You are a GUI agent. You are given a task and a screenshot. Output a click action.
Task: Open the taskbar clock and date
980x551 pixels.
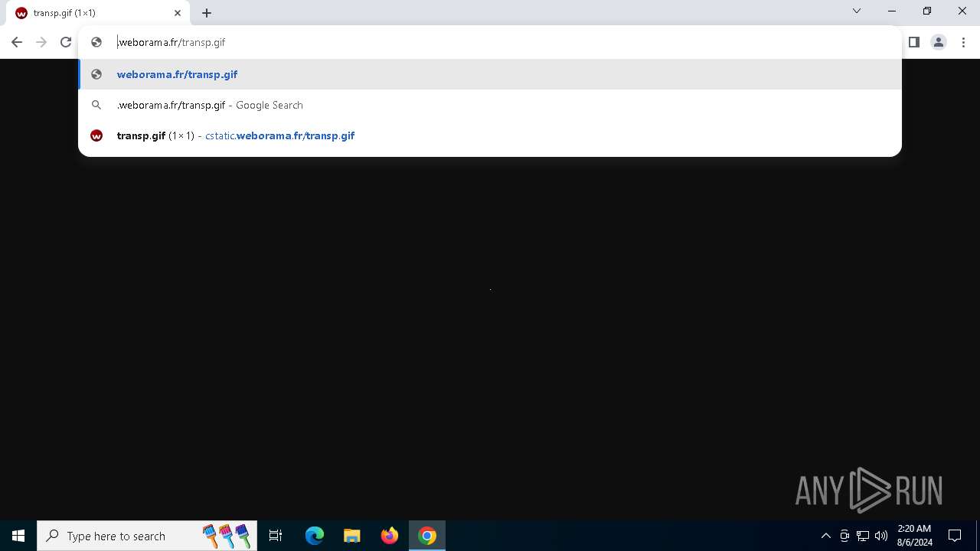[914, 536]
